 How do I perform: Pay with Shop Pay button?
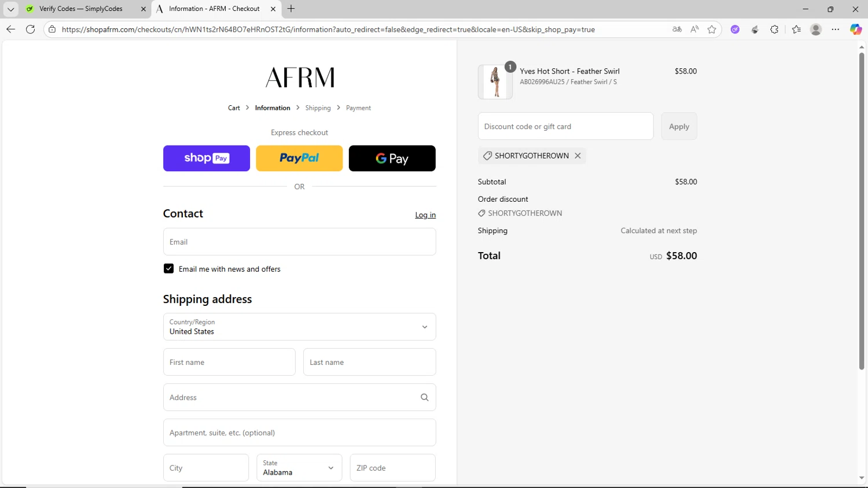pos(207,158)
